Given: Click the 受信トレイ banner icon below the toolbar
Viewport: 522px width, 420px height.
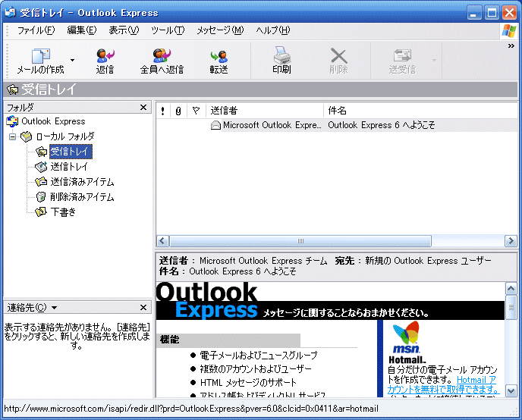Looking at the screenshot, I should point(13,89).
